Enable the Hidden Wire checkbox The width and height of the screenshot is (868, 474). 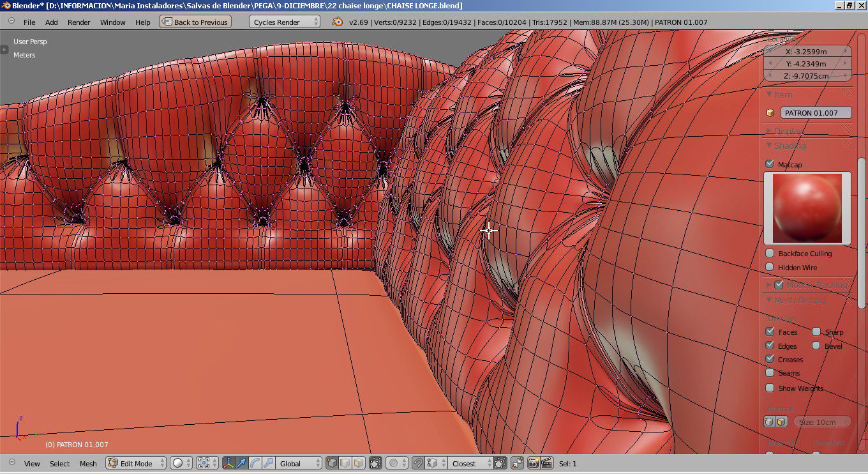tap(770, 267)
